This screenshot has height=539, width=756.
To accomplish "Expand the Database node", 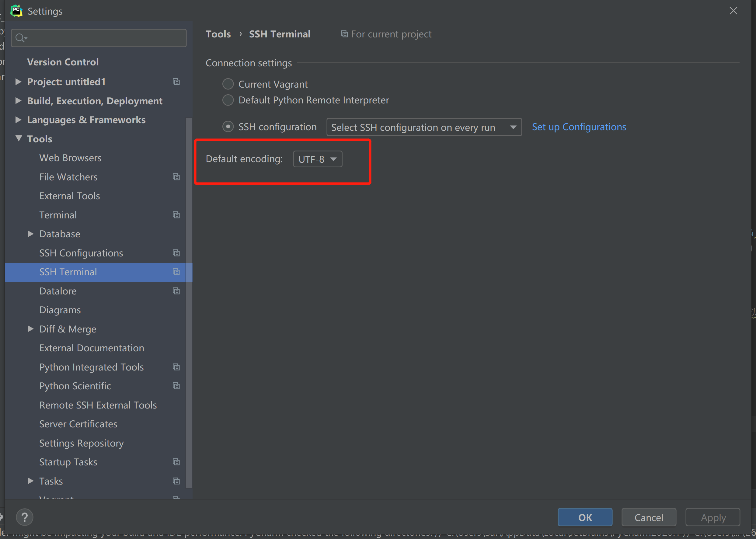I will point(30,234).
